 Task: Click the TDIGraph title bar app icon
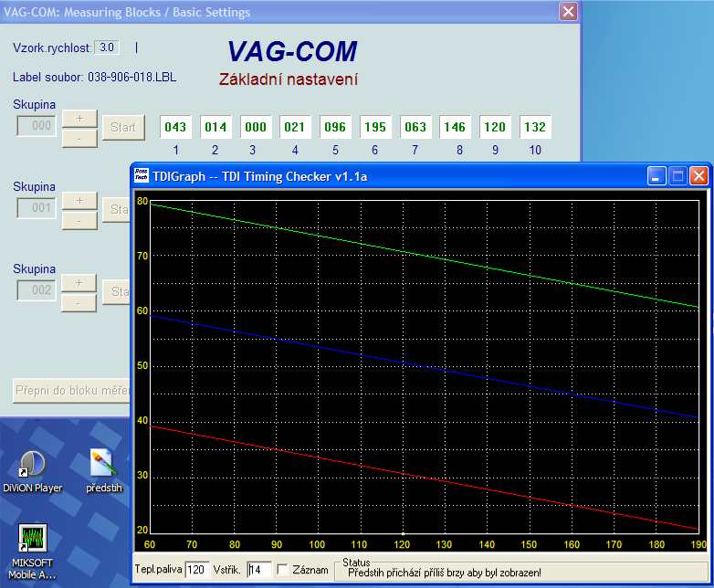[x=141, y=175]
